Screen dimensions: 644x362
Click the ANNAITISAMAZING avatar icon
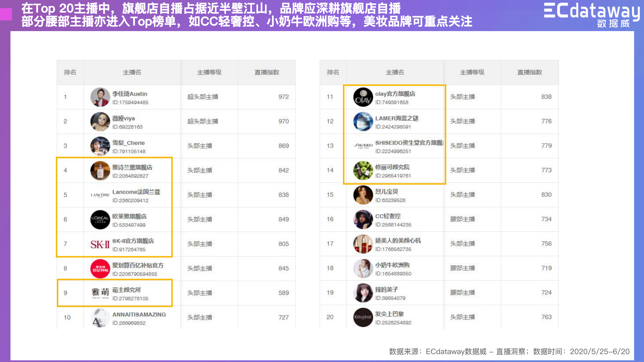coord(100,318)
